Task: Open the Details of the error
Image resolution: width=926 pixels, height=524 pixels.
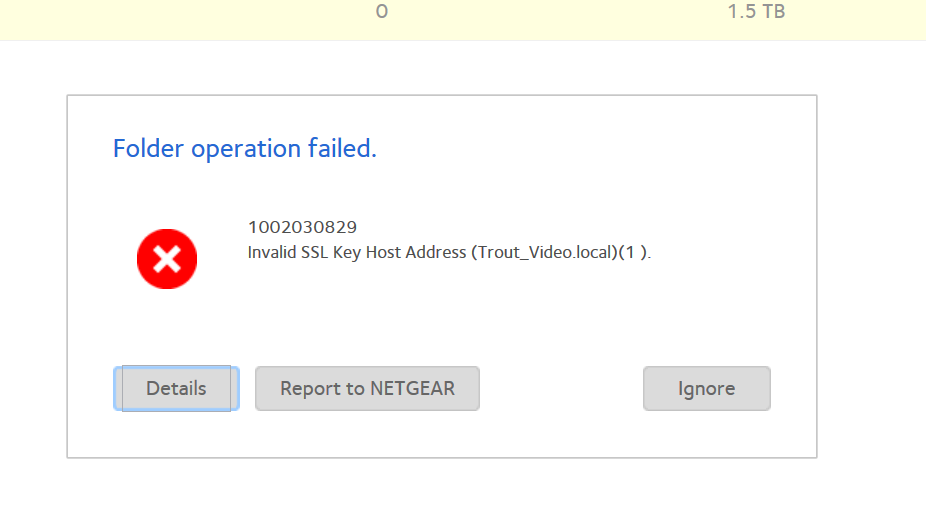Action: 176,389
